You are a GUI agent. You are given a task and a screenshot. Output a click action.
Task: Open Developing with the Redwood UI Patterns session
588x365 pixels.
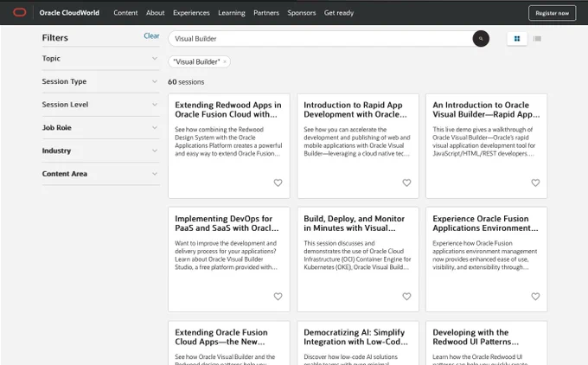pos(476,336)
